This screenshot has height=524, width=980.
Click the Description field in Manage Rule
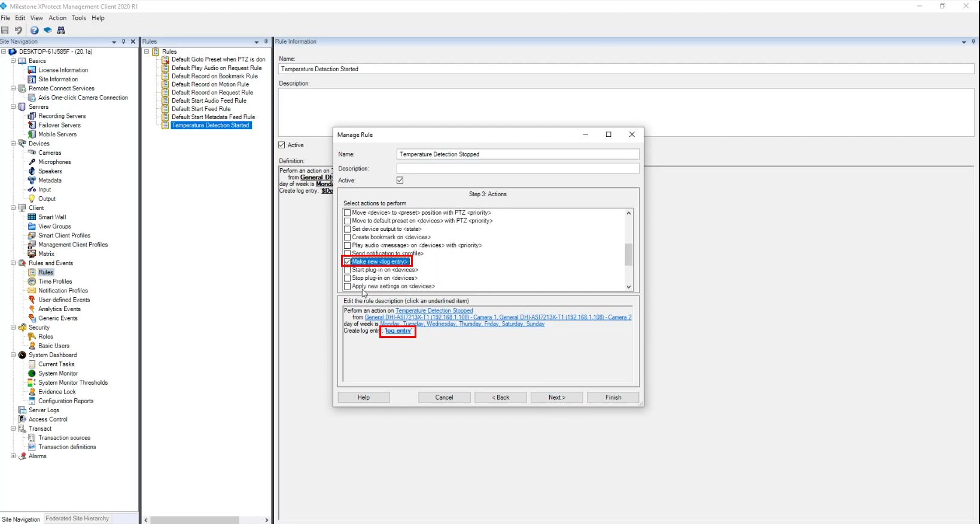pyautogui.click(x=518, y=169)
